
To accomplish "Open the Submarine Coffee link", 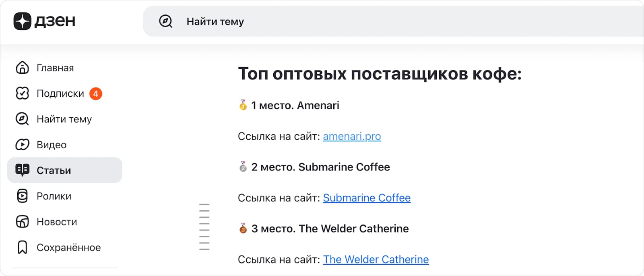I will coord(366,198).
